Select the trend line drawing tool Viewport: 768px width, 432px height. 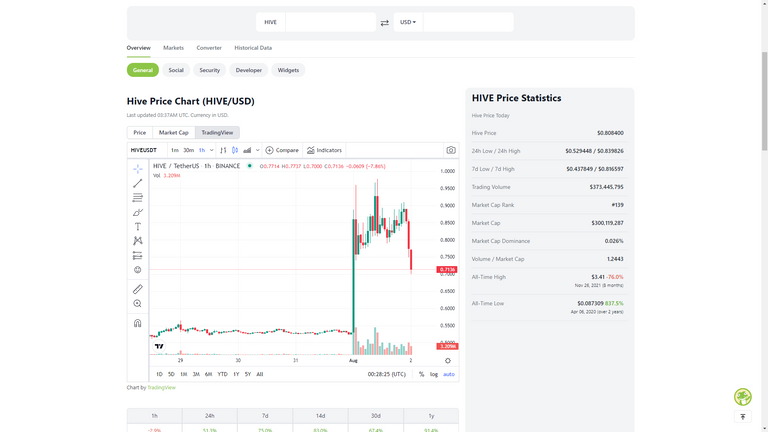[x=138, y=183]
